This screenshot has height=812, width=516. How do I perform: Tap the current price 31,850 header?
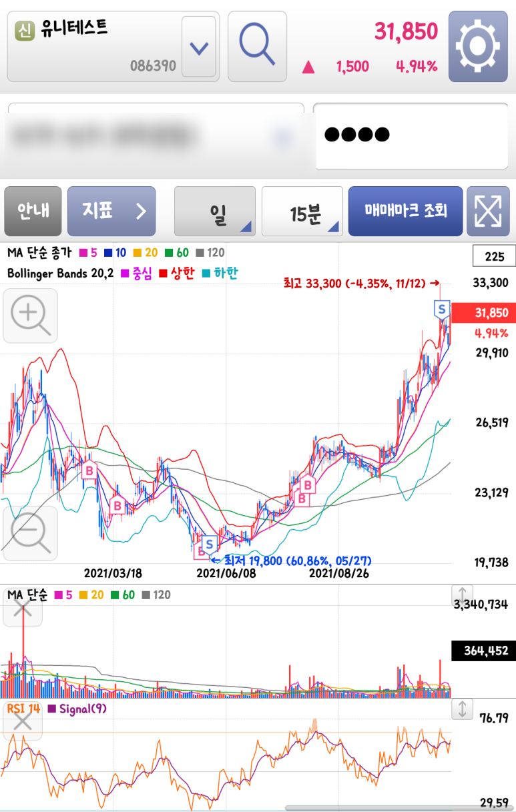click(406, 31)
